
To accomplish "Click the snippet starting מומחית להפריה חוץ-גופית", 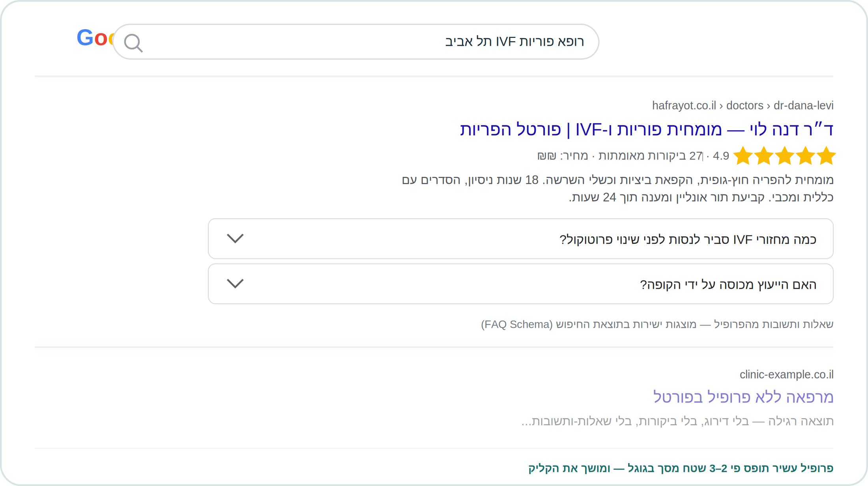I will point(617,188).
